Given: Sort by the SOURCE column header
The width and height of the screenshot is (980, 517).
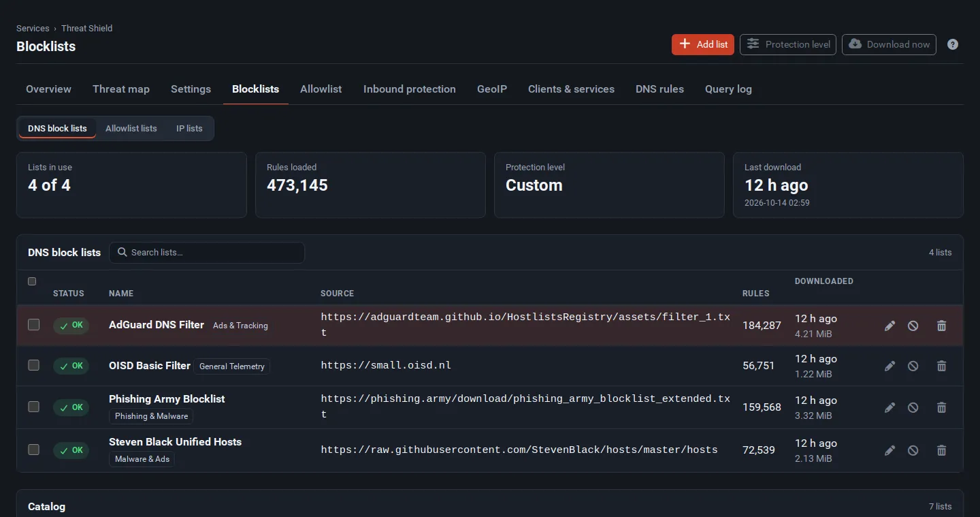Looking at the screenshot, I should pos(338,294).
